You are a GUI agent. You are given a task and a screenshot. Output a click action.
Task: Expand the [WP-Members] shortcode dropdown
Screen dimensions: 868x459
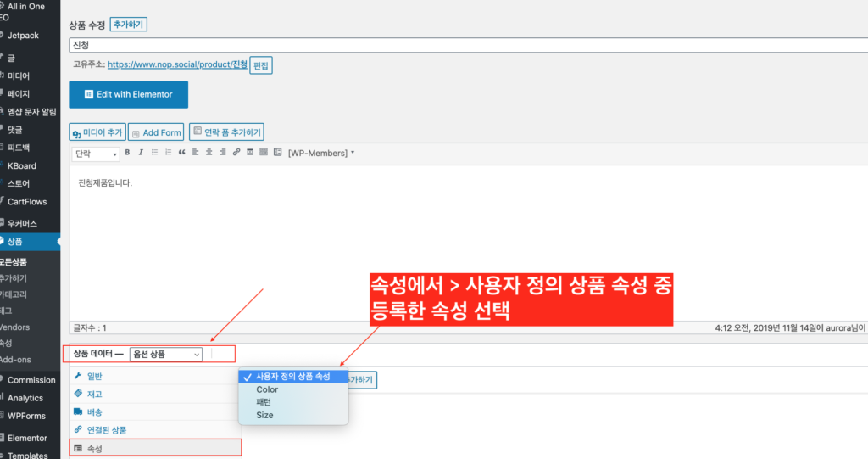321,153
